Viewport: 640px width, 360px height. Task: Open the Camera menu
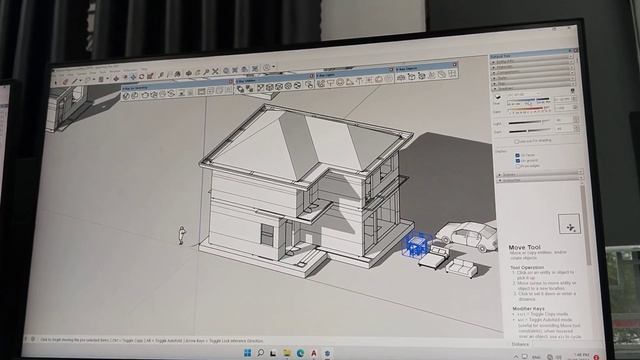pyautogui.click(x=82, y=73)
